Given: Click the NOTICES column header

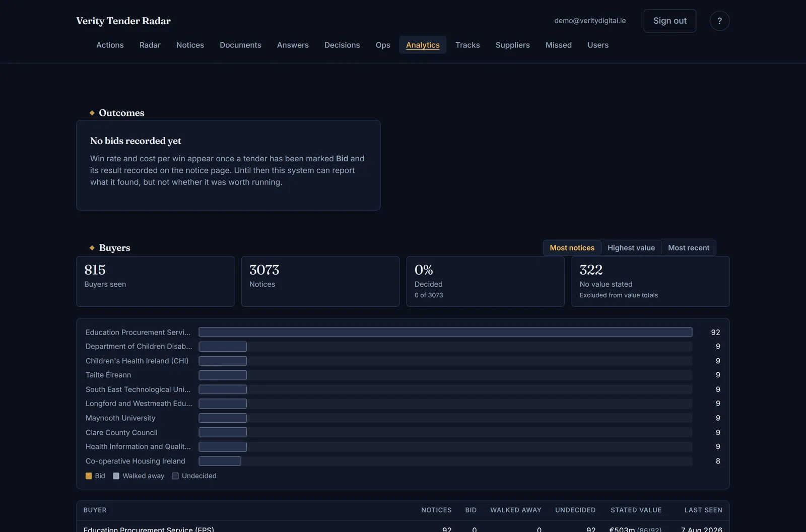Looking at the screenshot, I should coord(436,510).
